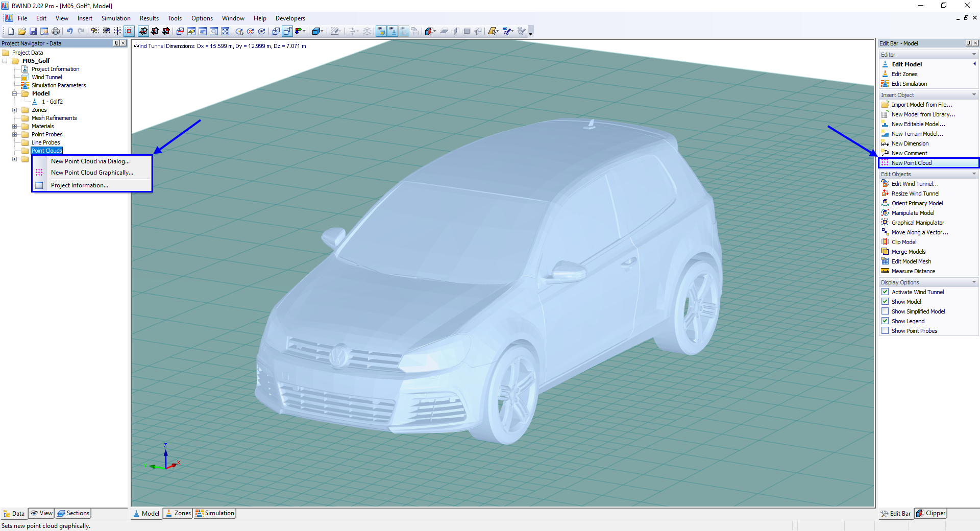
Task: Expand the Zones node in Project Navigator
Action: pos(14,110)
